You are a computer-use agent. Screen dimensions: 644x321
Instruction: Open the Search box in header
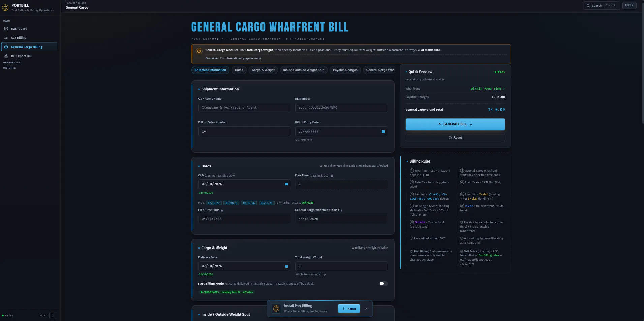coord(602,5)
